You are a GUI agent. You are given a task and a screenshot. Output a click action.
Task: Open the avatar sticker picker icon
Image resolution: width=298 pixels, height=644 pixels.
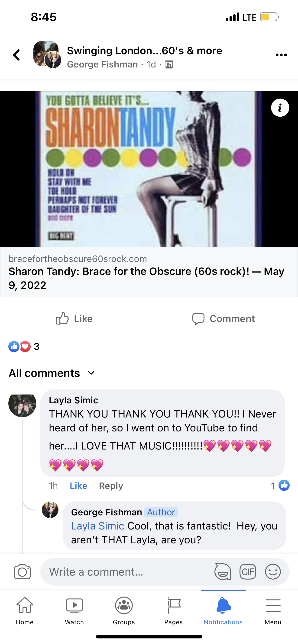(x=223, y=571)
